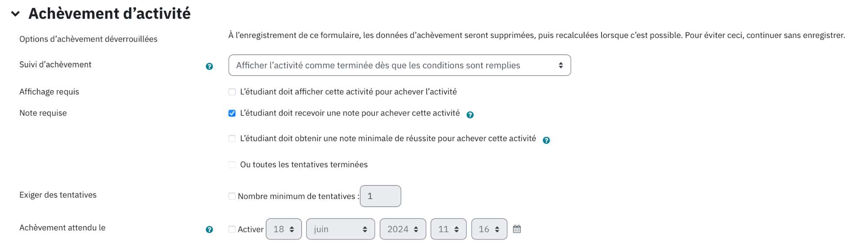Tick the Activer date checkbox
The width and height of the screenshot is (868, 248).
[x=232, y=229]
